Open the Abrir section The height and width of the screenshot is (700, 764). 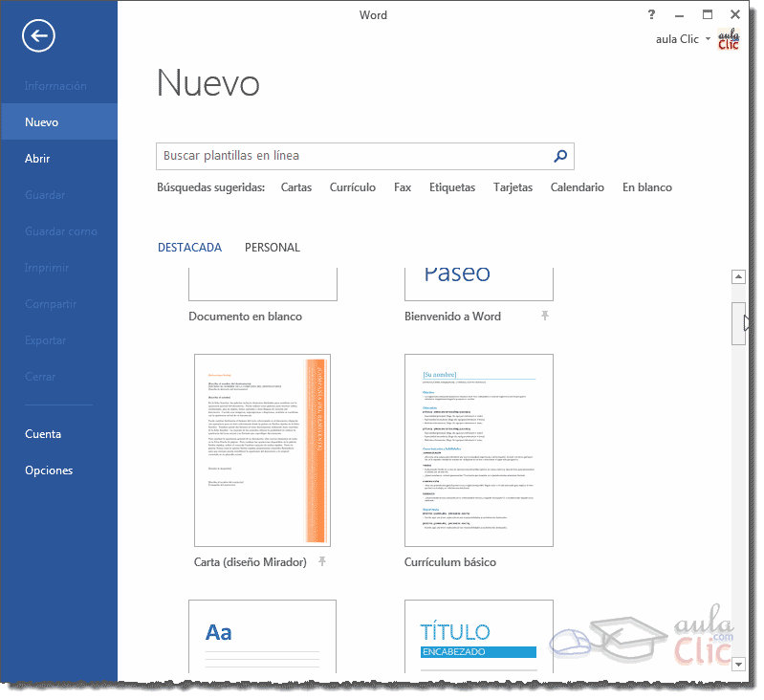(59, 159)
